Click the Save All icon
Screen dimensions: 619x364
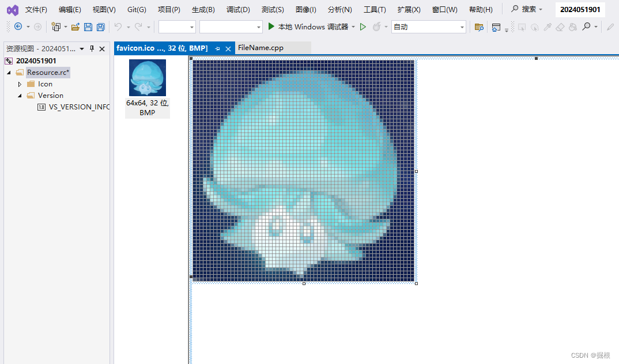point(101,27)
